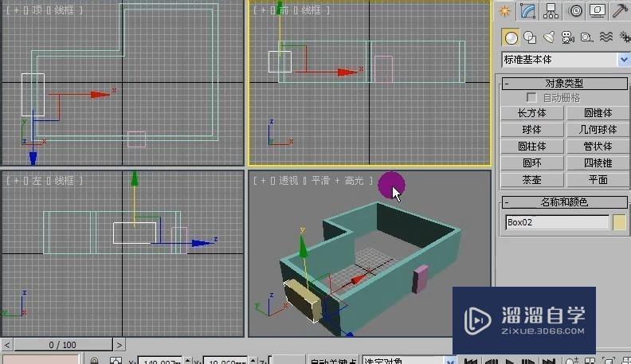This screenshot has width=631, height=364.
Task: Click the 圆柱体 cylinder button
Action: pos(531,147)
